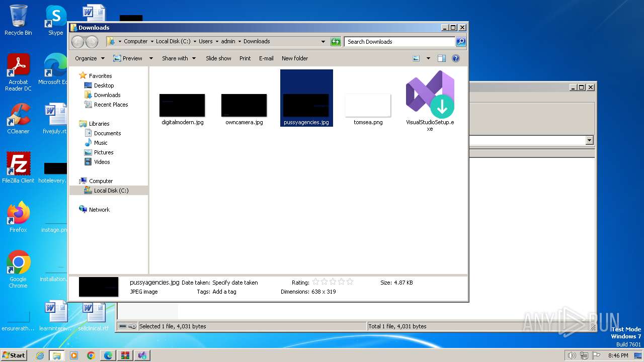Image resolution: width=644 pixels, height=362 pixels.
Task: Open Google Chrome desktop shortcut
Action: click(x=18, y=269)
